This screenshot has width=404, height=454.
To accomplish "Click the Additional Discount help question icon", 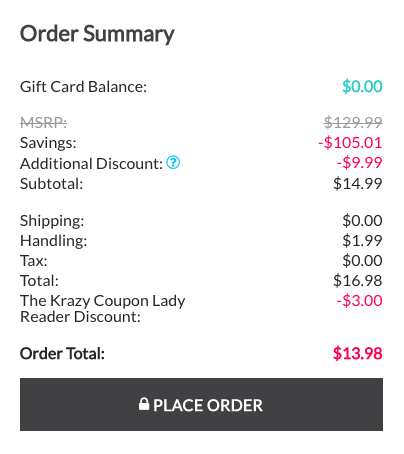I will [x=173, y=162].
